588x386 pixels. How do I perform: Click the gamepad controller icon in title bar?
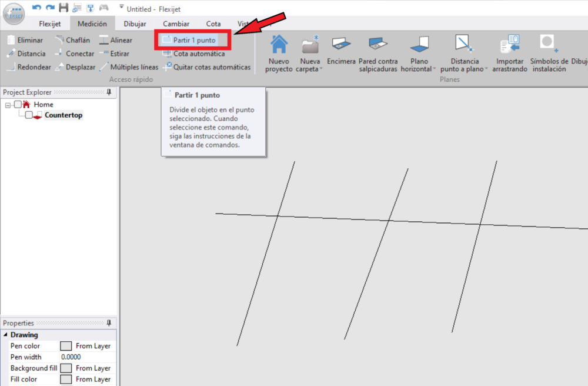pos(104,8)
